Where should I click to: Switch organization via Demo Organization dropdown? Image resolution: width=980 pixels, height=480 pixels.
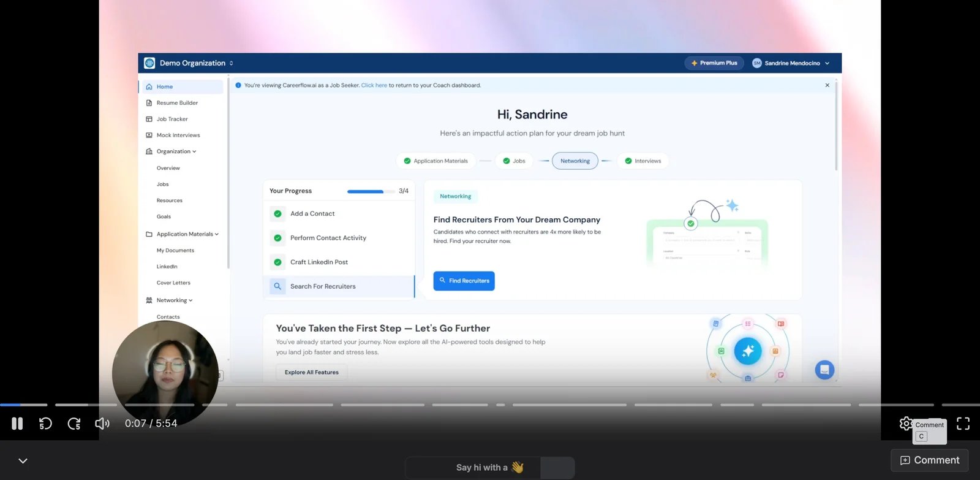pyautogui.click(x=196, y=63)
